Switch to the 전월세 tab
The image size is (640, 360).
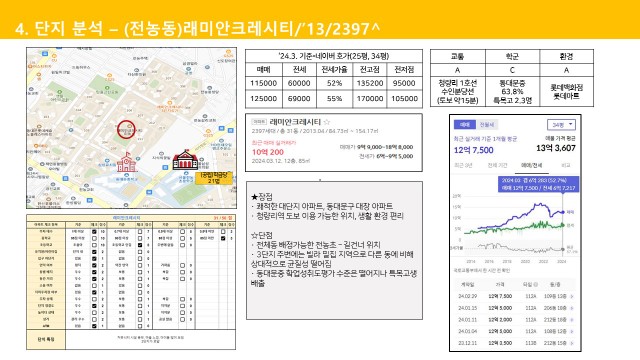[x=487, y=124]
